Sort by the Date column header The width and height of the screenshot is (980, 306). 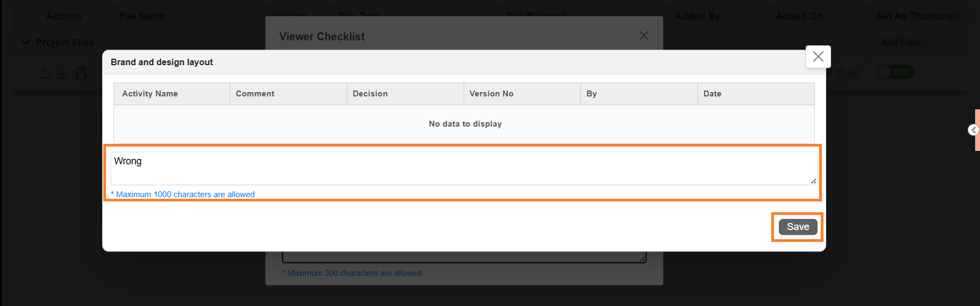pyautogui.click(x=712, y=94)
